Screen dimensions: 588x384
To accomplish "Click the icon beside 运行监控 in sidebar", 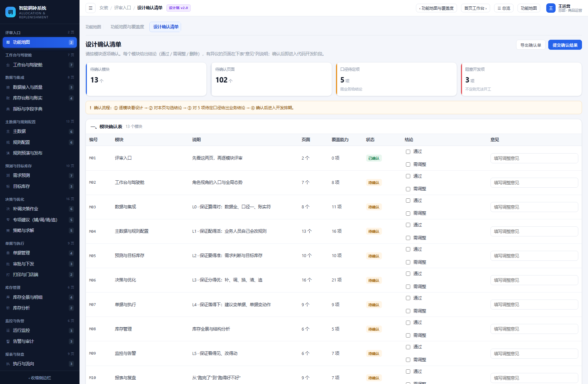I will pyautogui.click(x=8, y=331).
